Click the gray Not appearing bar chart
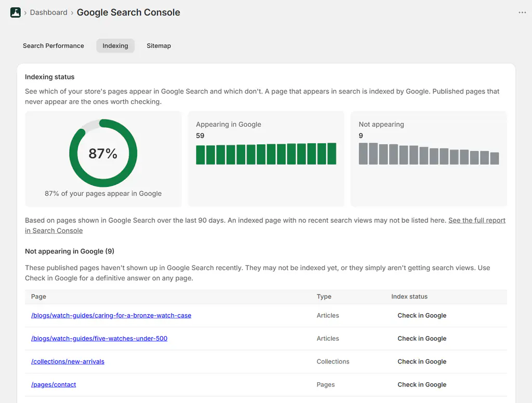Viewport: 532px width, 403px height. tap(429, 154)
